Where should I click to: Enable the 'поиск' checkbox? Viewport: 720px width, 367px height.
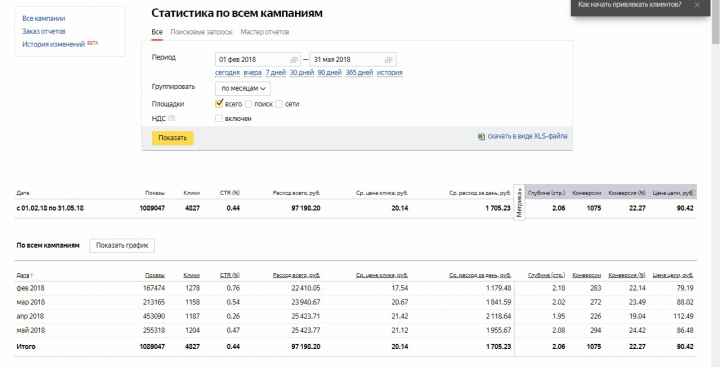click(x=248, y=104)
